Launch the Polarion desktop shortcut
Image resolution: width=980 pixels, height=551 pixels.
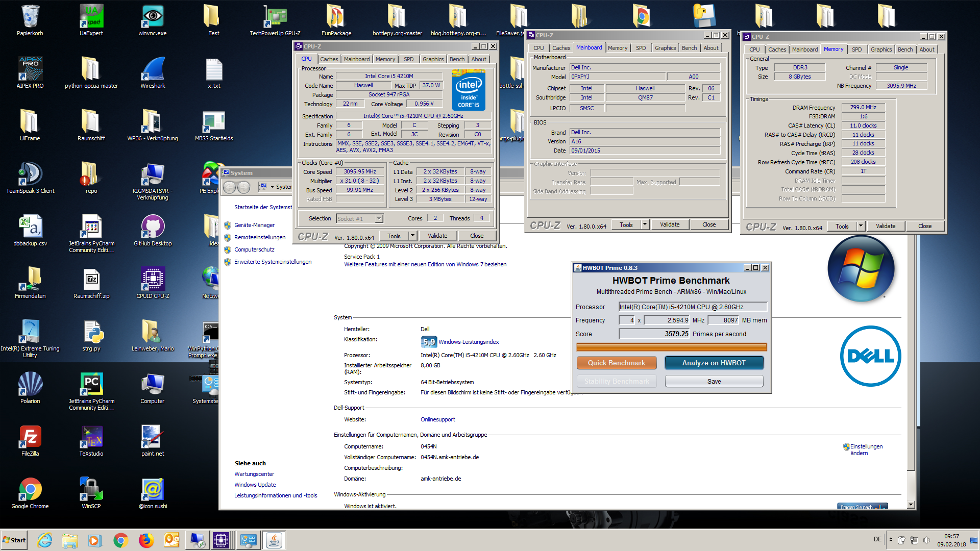coord(30,388)
